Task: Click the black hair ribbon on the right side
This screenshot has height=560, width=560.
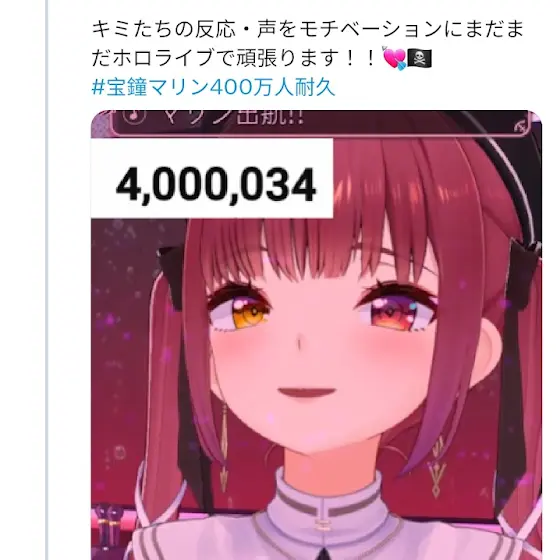Action: coord(523,271)
